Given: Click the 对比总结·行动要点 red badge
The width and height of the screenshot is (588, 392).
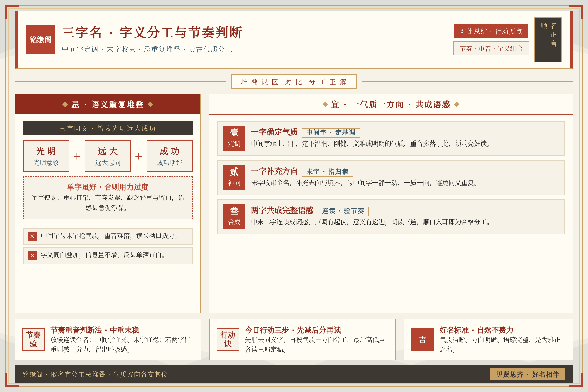Looking at the screenshot, I should [491, 31].
